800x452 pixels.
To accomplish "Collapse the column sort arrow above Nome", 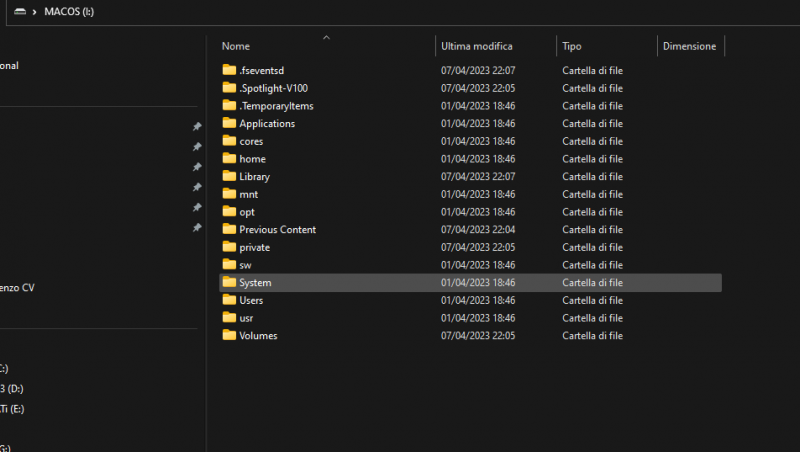I will pos(326,37).
